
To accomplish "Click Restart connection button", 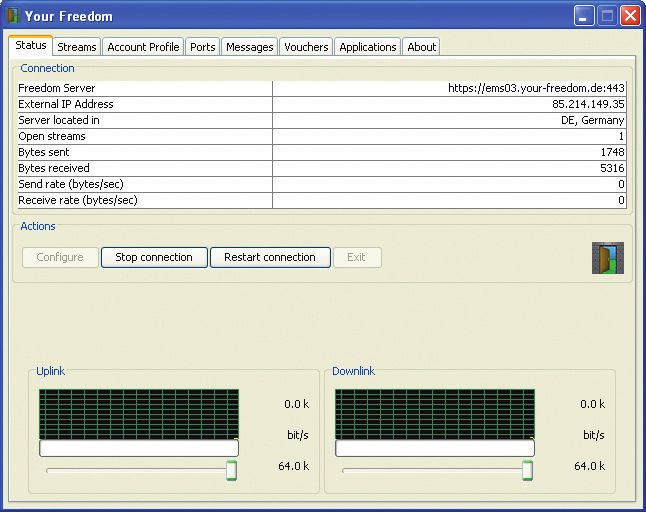I will click(270, 257).
